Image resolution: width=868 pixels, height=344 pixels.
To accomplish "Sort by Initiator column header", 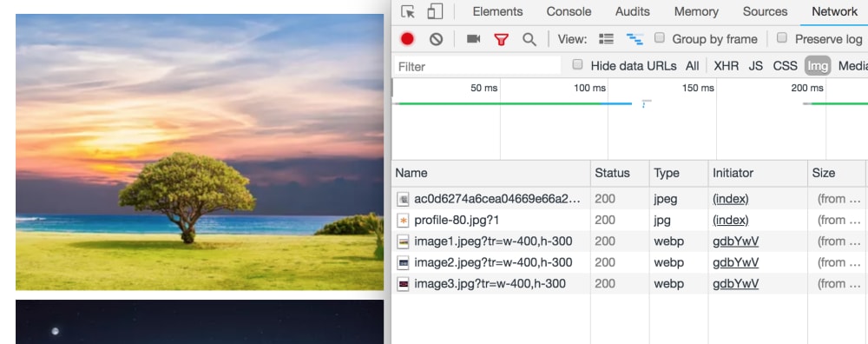I will pos(758,174).
